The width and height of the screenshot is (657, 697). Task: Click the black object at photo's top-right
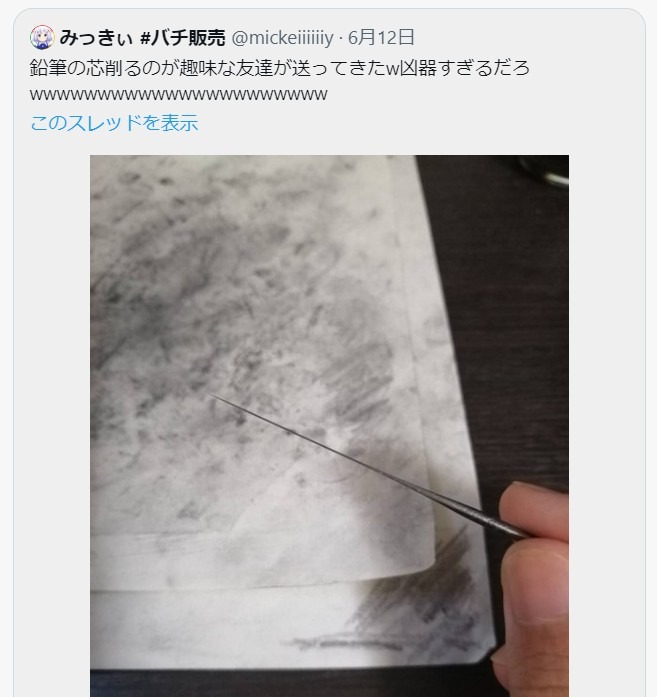pyautogui.click(x=545, y=171)
